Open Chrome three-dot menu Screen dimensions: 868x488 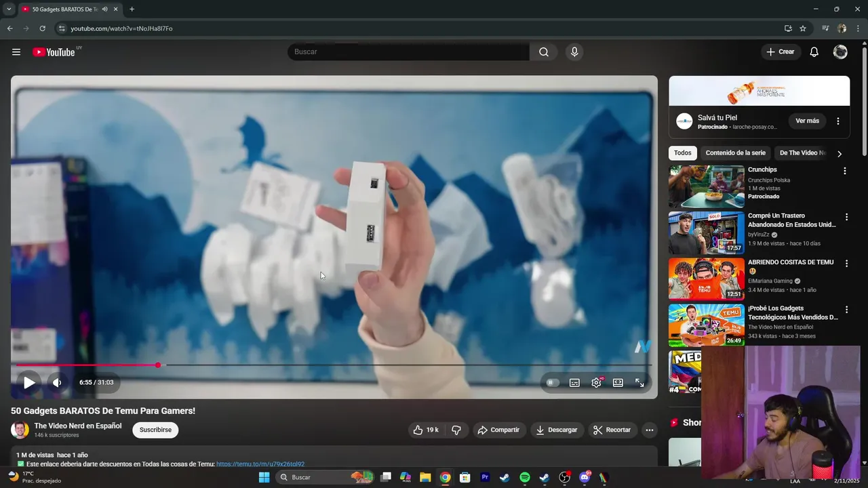coord(859,28)
